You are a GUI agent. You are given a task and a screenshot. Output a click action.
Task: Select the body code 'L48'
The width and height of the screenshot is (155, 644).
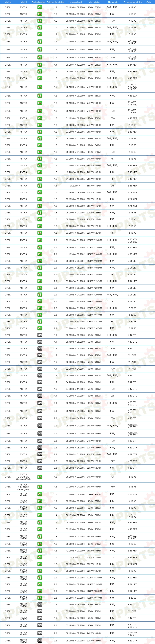tap(113, 186)
